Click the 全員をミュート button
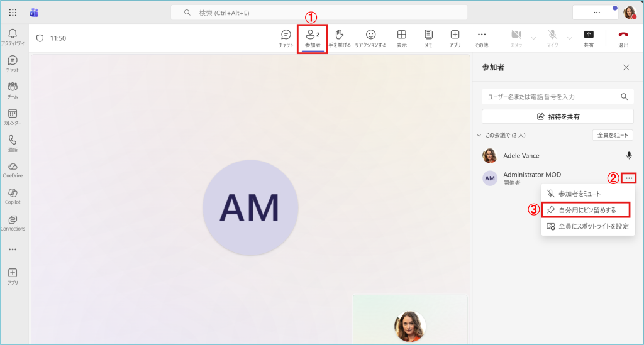This screenshot has height=345, width=644. pos(613,135)
